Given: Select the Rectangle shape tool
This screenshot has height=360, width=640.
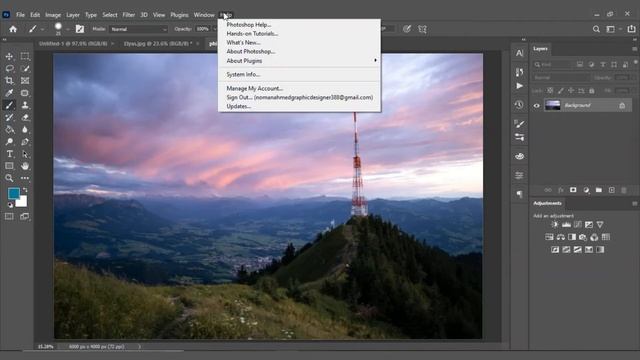Looking at the screenshot, I should pyautogui.click(x=9, y=166).
